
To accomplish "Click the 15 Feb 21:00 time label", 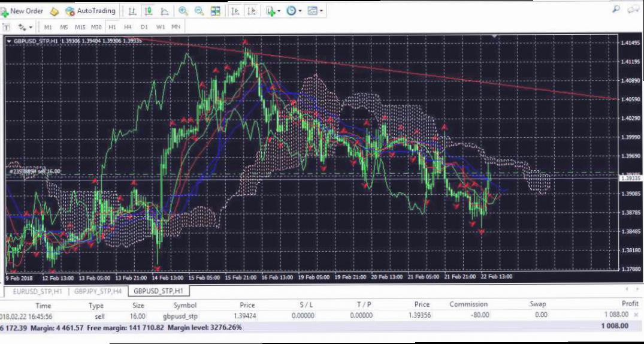I will [x=240, y=277].
